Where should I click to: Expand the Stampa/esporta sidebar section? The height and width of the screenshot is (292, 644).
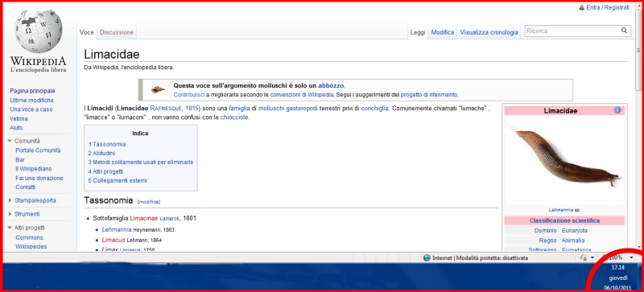[10, 200]
